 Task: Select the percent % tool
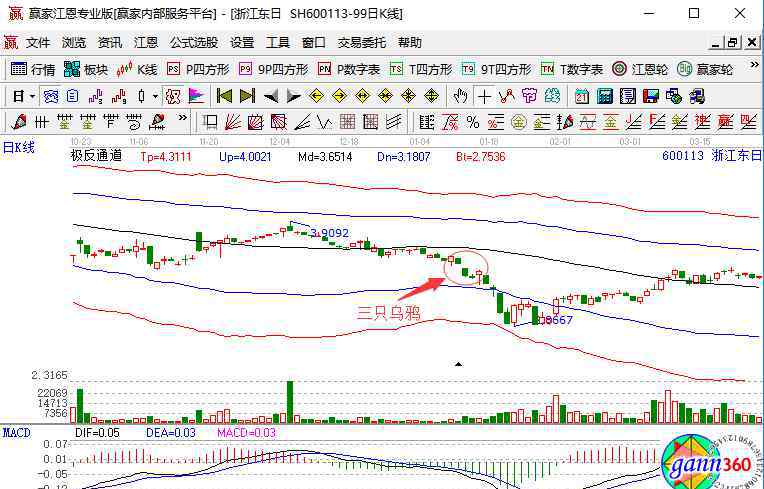(x=473, y=122)
